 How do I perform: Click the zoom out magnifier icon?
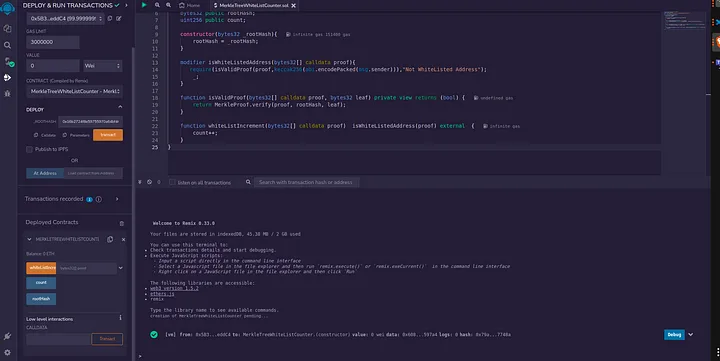click(157, 5)
